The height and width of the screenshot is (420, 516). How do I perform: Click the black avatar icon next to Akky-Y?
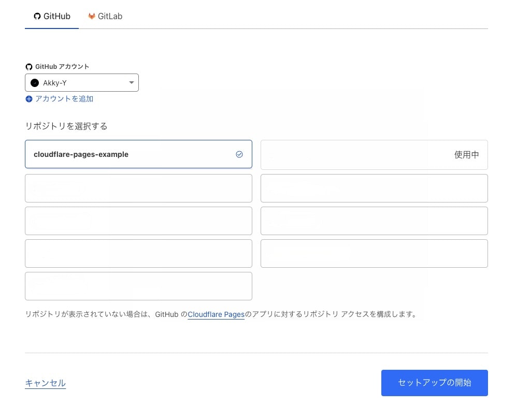(x=35, y=83)
